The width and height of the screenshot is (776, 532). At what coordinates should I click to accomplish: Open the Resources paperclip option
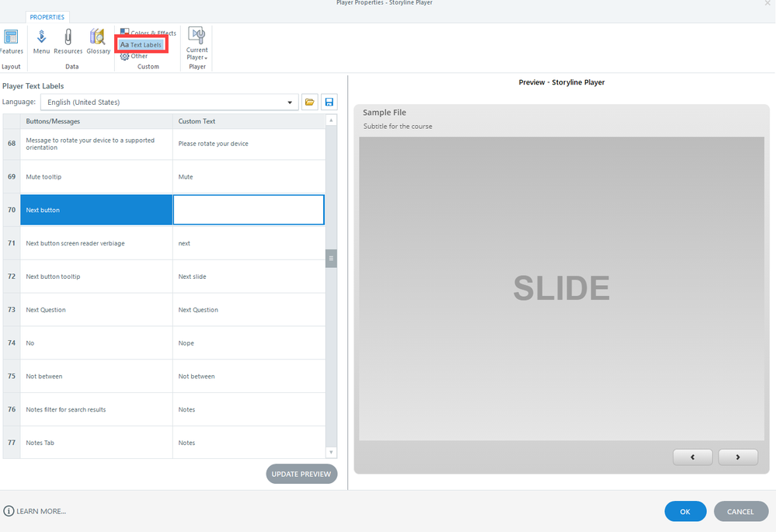click(x=68, y=42)
